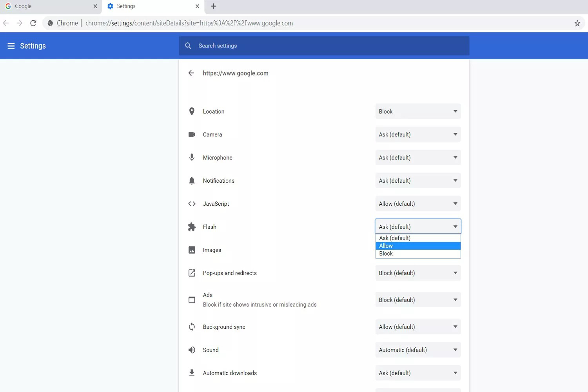Open the Location permission dropdown

[418, 111]
